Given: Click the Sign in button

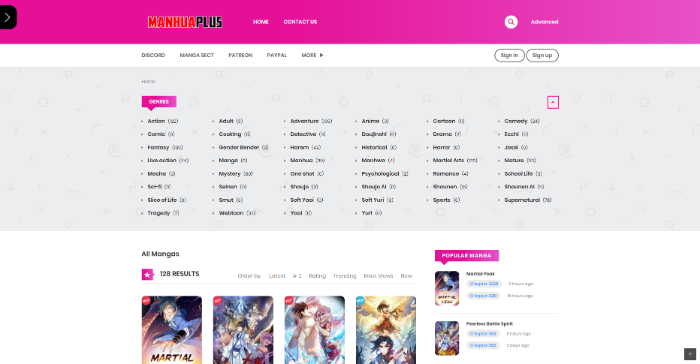Looking at the screenshot, I should click(509, 55).
